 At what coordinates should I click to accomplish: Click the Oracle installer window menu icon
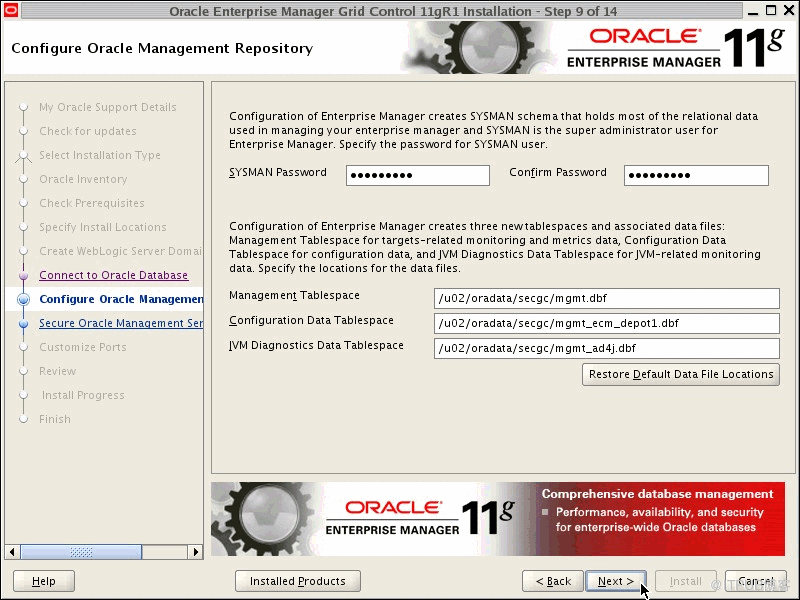[11, 10]
